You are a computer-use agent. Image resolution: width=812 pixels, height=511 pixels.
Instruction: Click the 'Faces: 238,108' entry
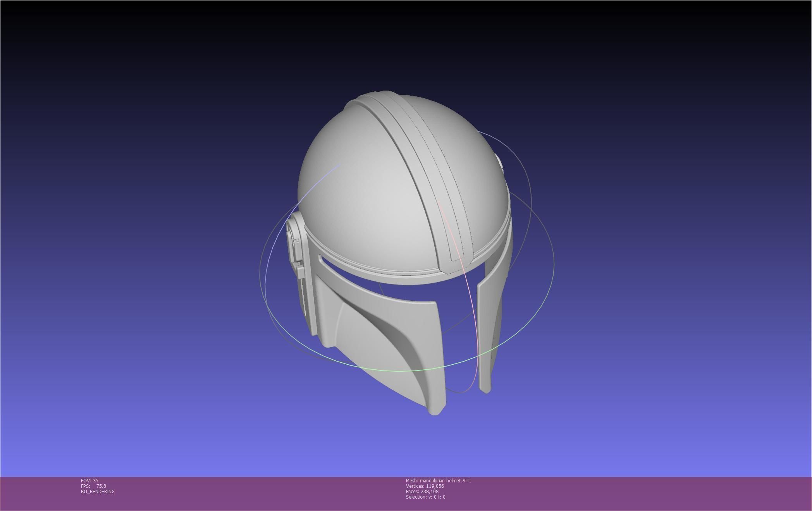(422, 491)
